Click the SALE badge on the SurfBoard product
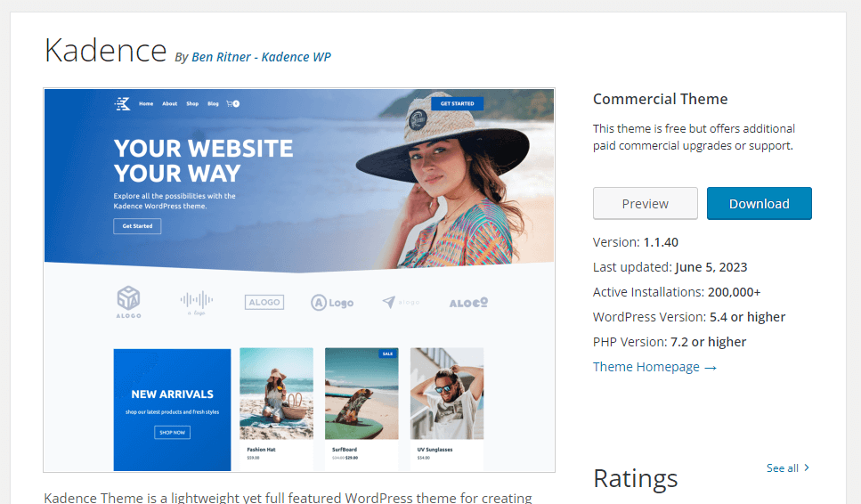The image size is (861, 504). point(387,354)
